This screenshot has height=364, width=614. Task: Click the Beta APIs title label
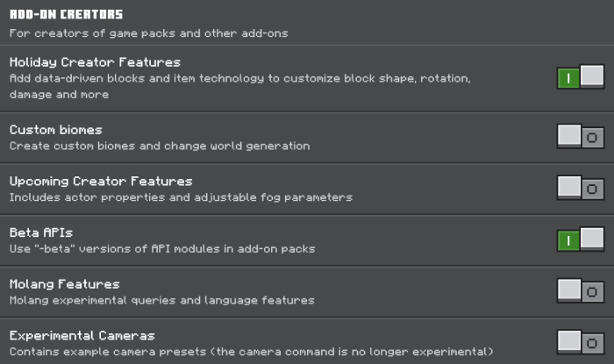(x=41, y=232)
